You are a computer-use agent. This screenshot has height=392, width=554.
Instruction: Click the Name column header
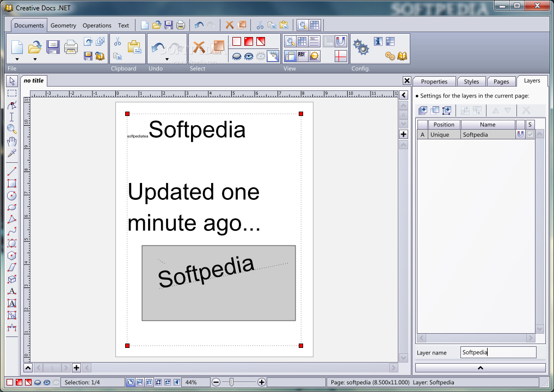488,125
